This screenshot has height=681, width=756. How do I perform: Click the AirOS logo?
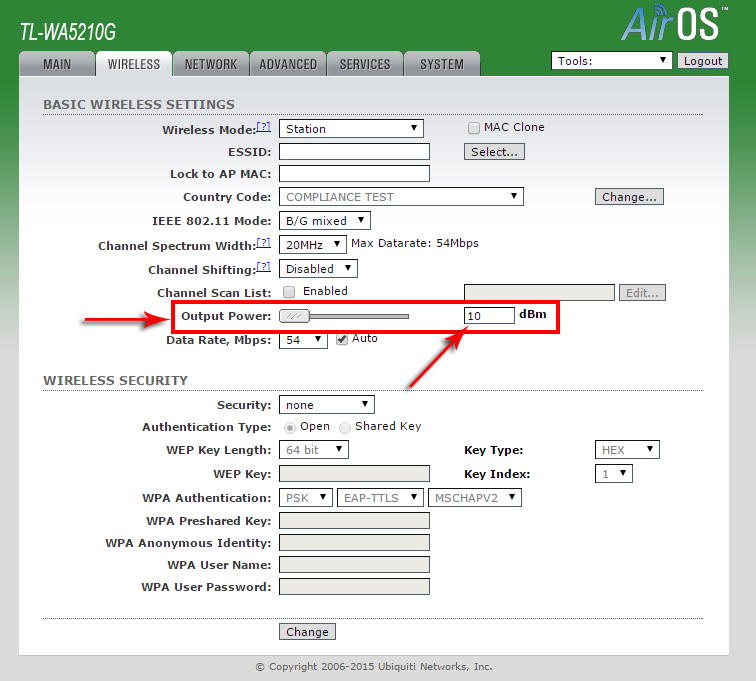tap(670, 24)
